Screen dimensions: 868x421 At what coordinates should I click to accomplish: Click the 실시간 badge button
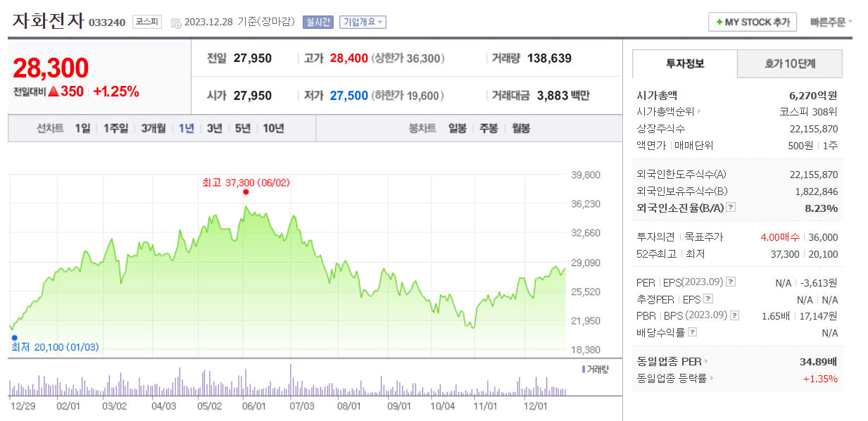click(318, 22)
